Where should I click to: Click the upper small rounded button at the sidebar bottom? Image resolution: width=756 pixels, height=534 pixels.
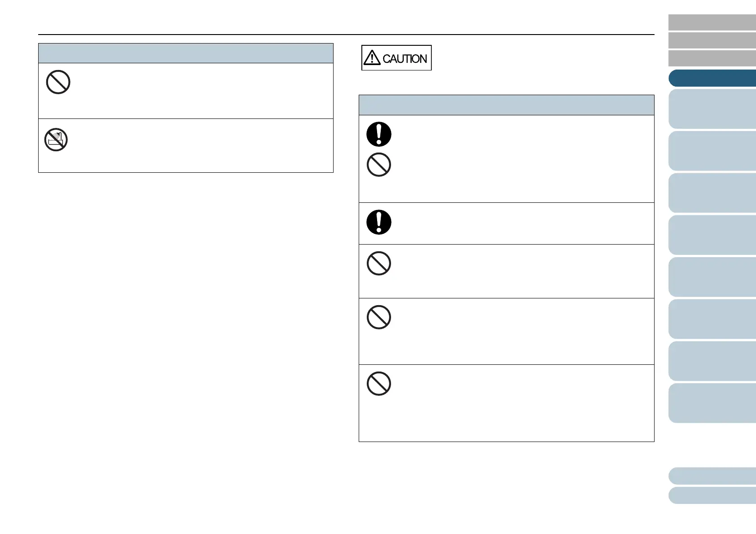pyautogui.click(x=712, y=476)
